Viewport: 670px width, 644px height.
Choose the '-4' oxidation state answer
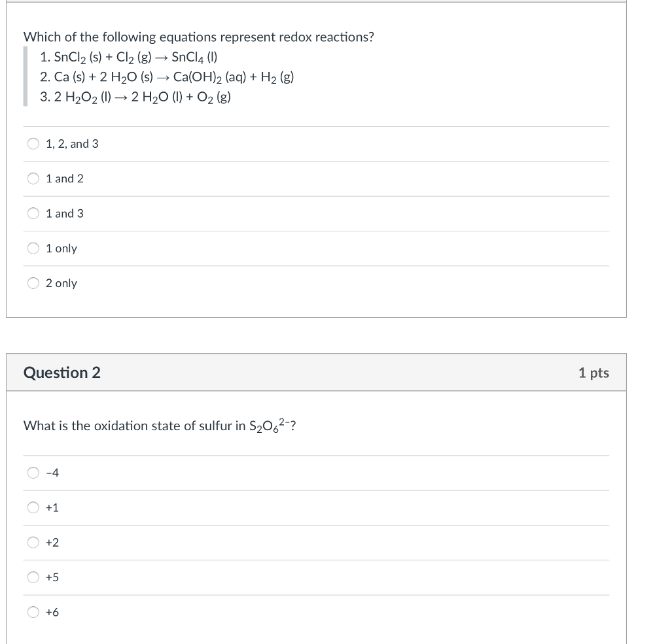33,472
